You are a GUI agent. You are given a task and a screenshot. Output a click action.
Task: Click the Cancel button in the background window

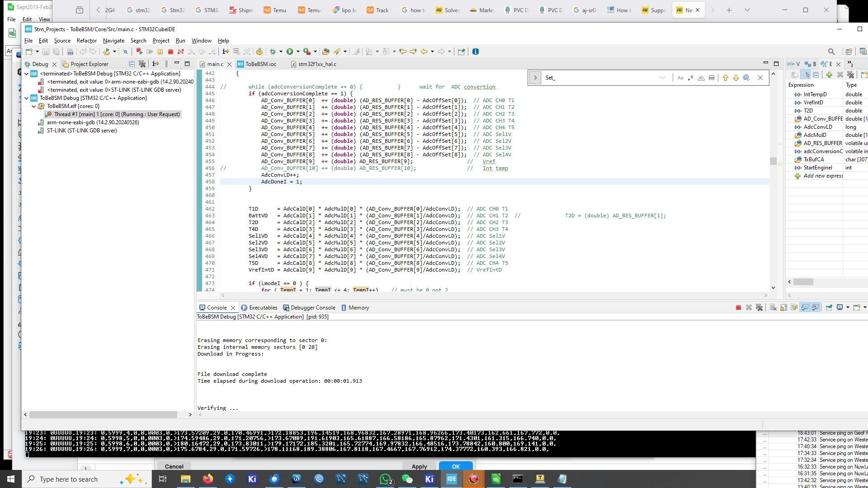pos(174,466)
